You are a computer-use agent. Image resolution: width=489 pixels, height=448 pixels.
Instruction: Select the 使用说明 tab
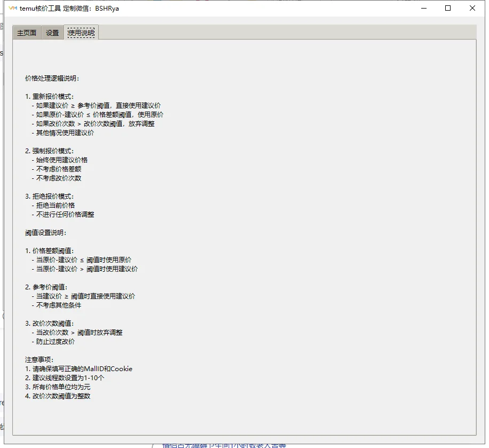tap(81, 32)
